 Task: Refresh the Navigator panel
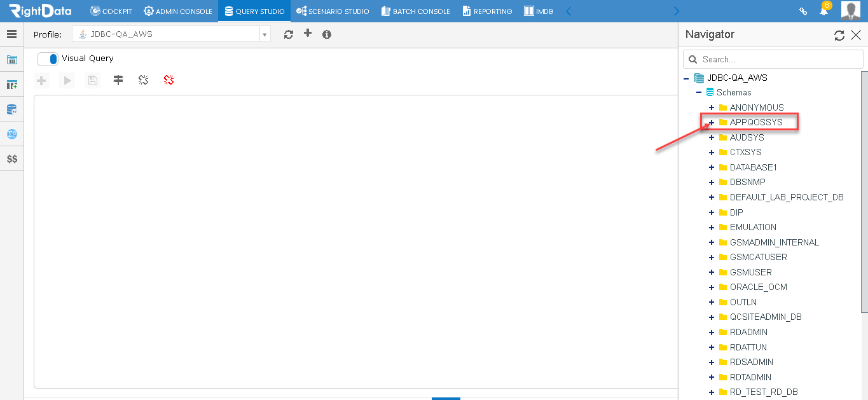pyautogui.click(x=839, y=36)
